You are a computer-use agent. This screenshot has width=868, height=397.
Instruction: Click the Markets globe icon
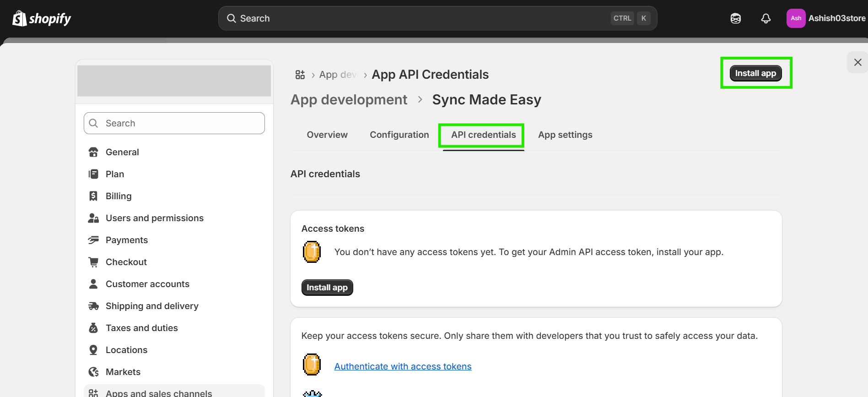pos(93,372)
